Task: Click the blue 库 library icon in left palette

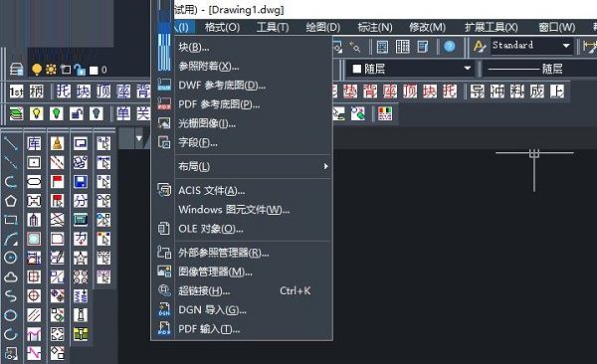Action: (34, 143)
